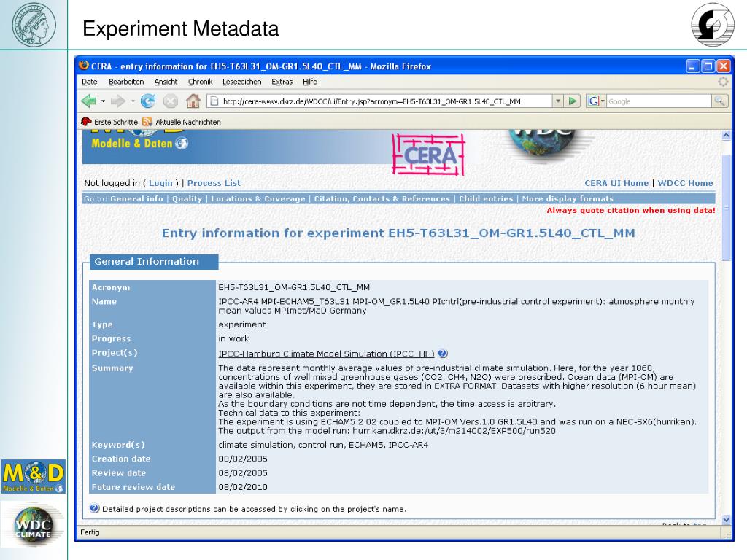Viewport: 747px width, 560px height.
Task: Click the Firefox icon in the title bar
Action: pos(85,66)
